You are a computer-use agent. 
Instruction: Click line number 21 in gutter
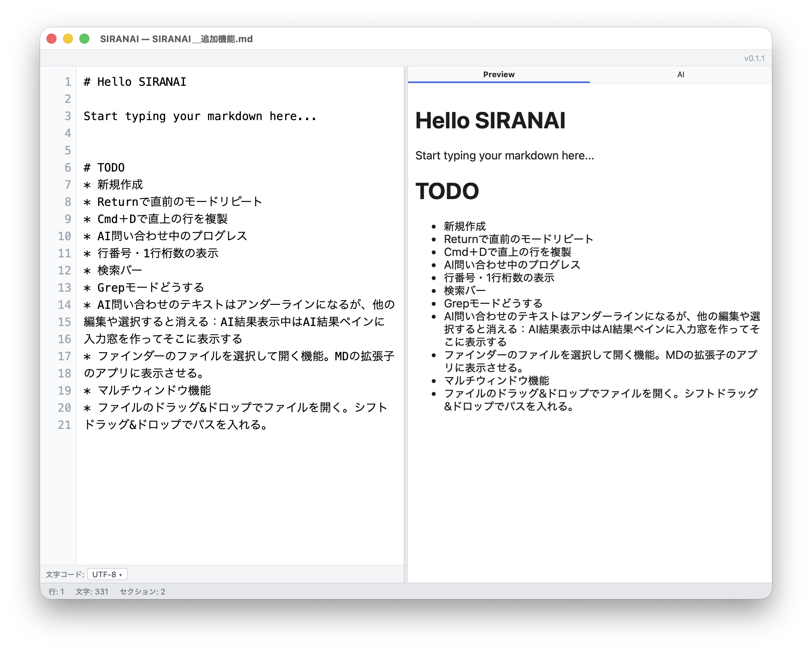pyautogui.click(x=64, y=425)
